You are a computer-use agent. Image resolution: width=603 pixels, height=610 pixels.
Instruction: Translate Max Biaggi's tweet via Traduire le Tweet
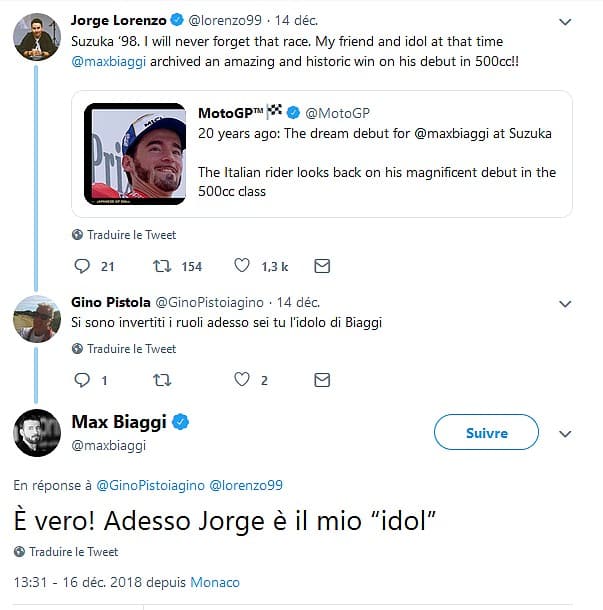[x=74, y=551]
